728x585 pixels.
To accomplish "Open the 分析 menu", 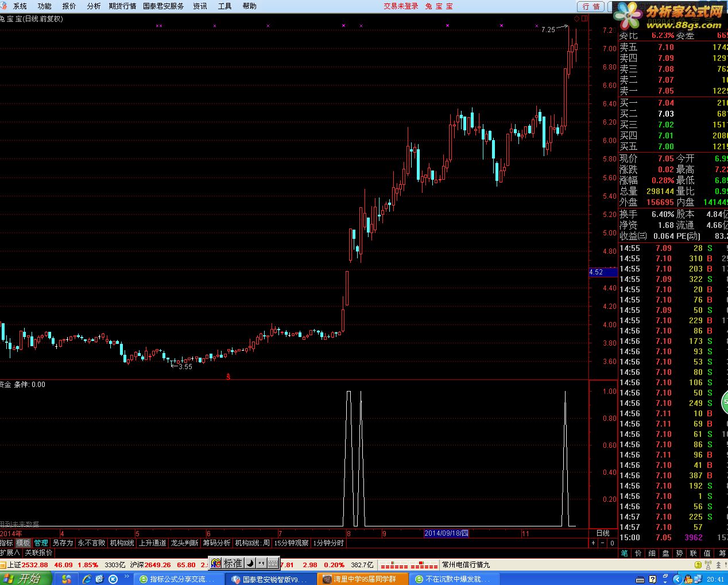I will click(94, 6).
